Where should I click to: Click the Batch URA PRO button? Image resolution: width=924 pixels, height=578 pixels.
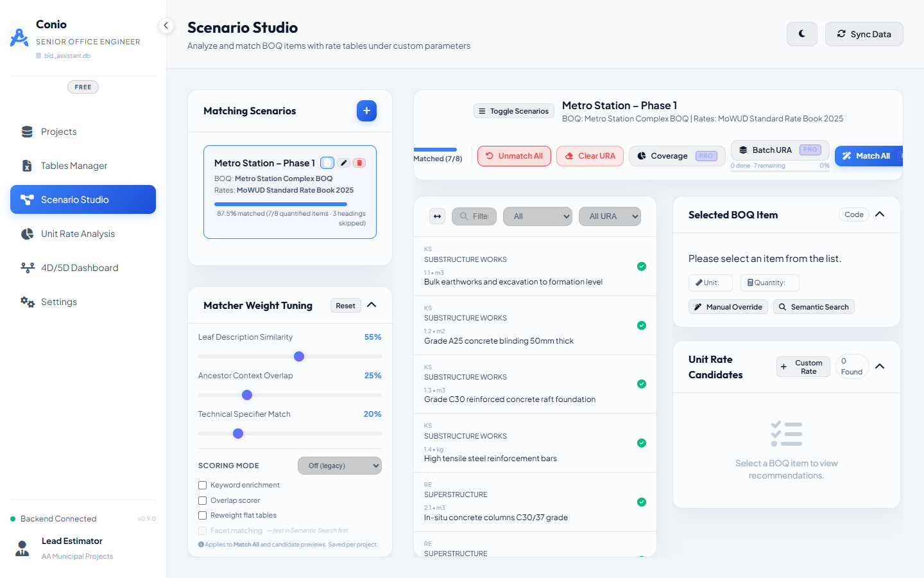pos(780,150)
